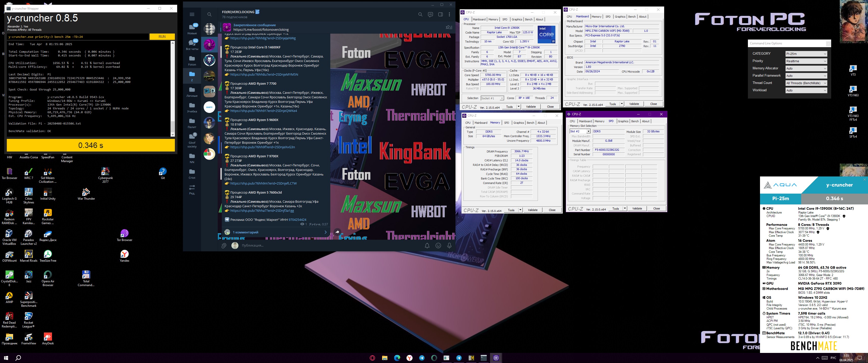Screen dimensions: 868x363
Task: Switch to Mainboard tab in CPU-Z CPU window
Action: (x=479, y=19)
